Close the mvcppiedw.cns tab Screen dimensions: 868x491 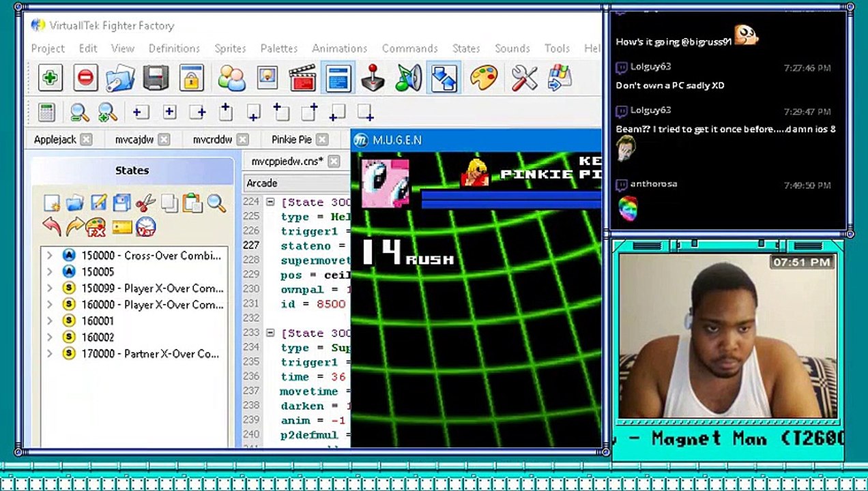pyautogui.click(x=334, y=161)
